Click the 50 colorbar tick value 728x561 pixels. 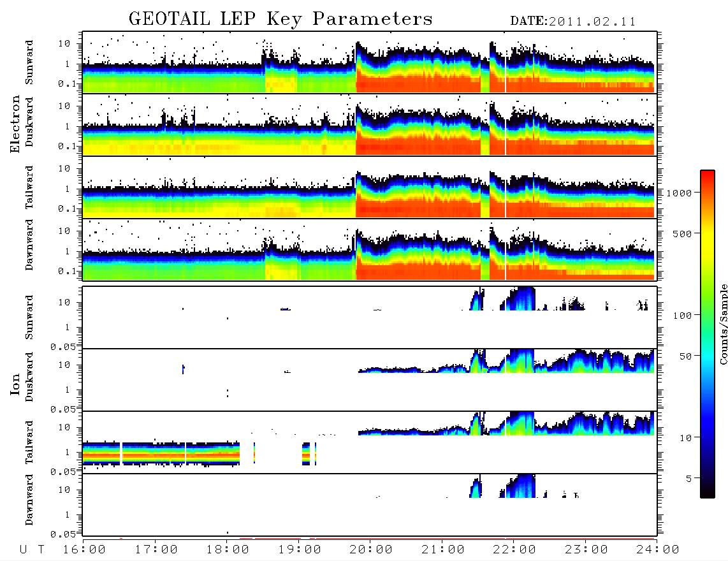coord(685,356)
